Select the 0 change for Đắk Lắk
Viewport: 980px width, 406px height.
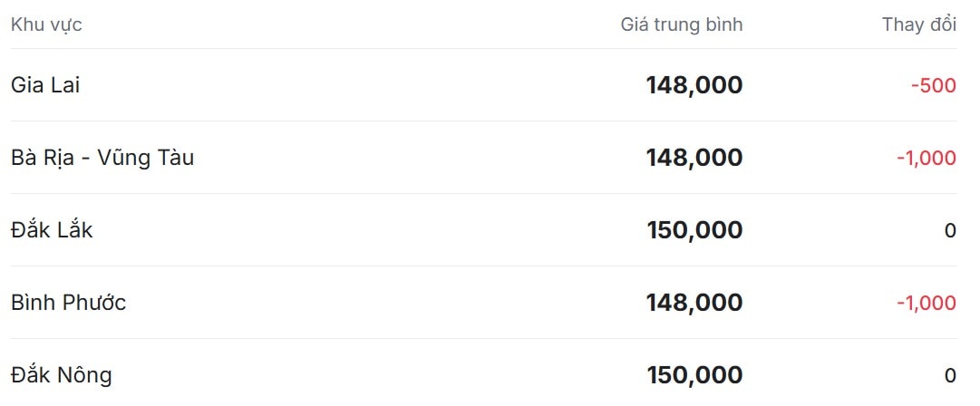(x=950, y=230)
